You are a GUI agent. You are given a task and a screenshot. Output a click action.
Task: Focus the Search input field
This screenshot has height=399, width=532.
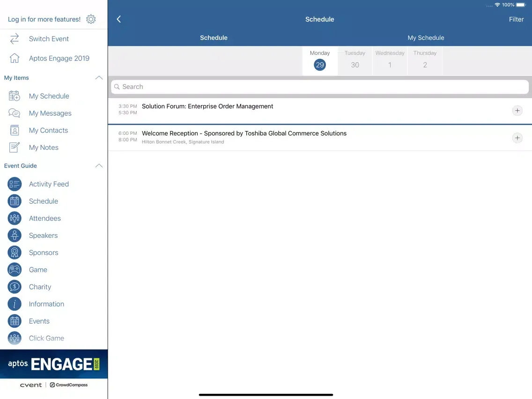[x=319, y=87]
